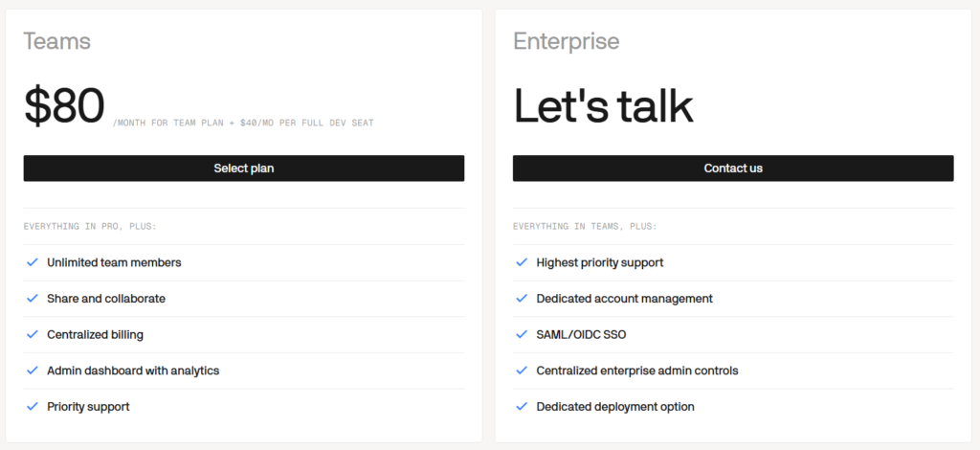This screenshot has width=980, height=450.
Task: Click the Everything in Pro, plus label
Action: click(x=90, y=226)
